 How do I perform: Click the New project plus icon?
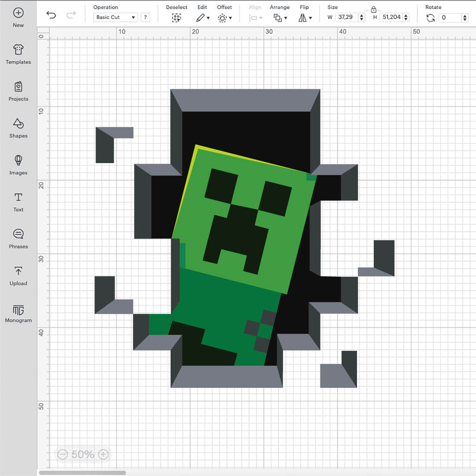point(18,13)
